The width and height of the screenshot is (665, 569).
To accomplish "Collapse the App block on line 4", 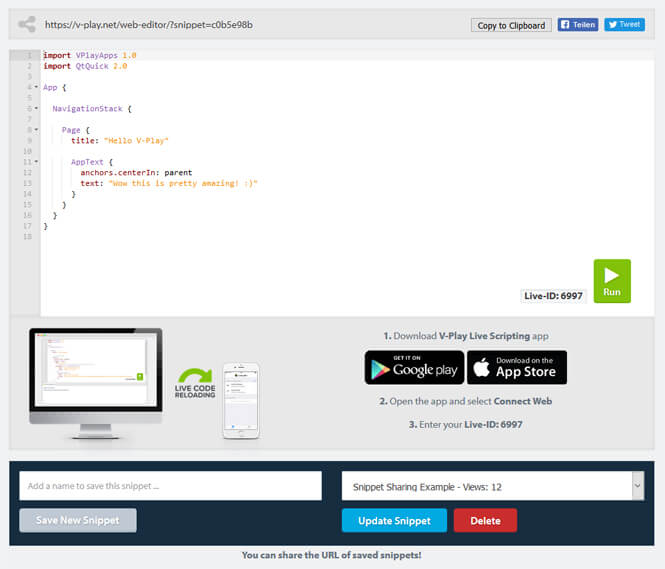I will 36,87.
